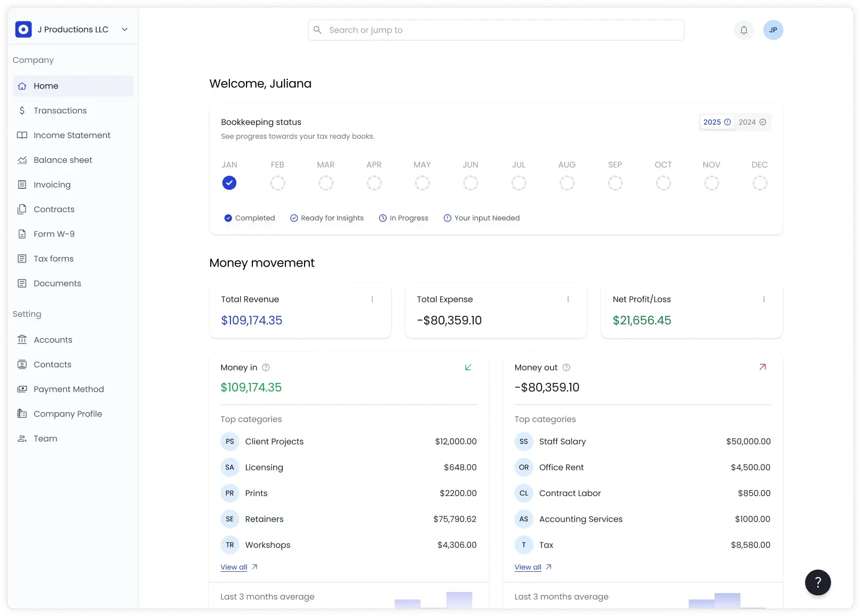Click the Payment Method icon
The height and width of the screenshot is (616, 861).
click(22, 389)
